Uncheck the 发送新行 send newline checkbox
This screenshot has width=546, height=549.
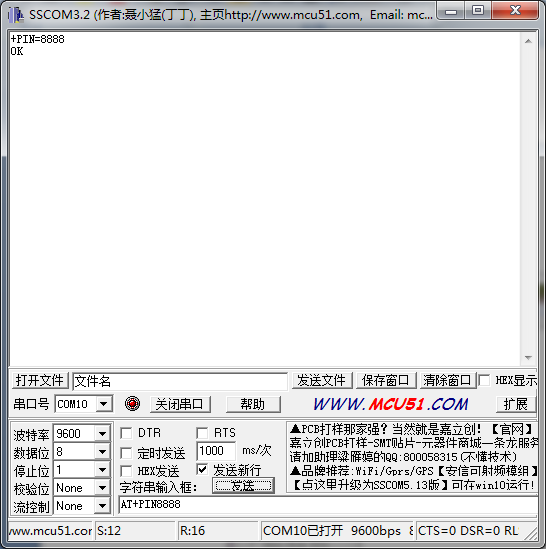(202, 470)
